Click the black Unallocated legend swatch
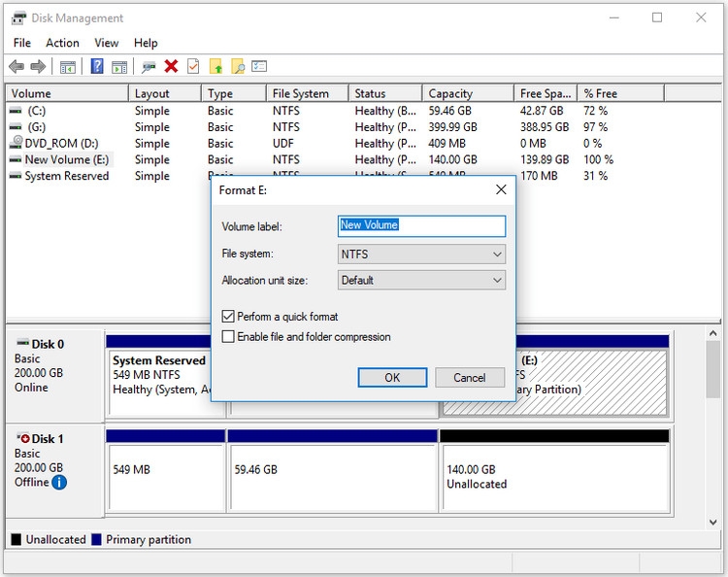 tap(17, 539)
